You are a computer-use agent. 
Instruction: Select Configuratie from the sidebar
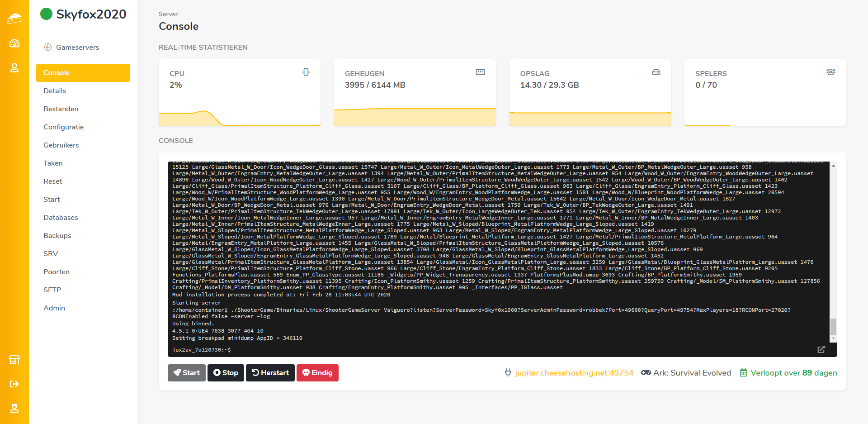(64, 127)
